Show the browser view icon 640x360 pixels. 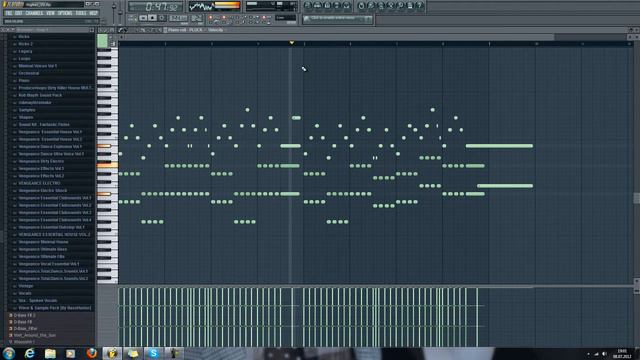[337, 5]
